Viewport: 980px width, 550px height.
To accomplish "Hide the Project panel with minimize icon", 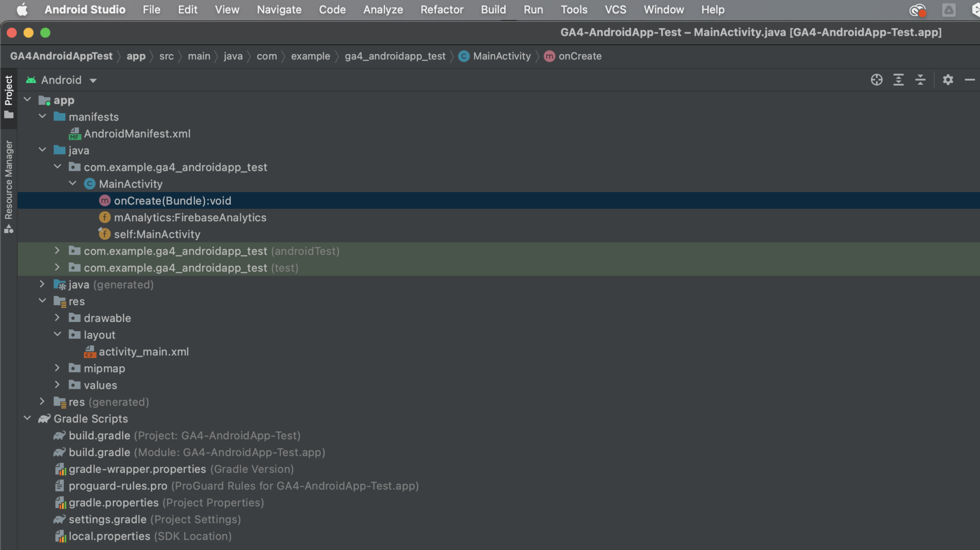I will (x=970, y=80).
